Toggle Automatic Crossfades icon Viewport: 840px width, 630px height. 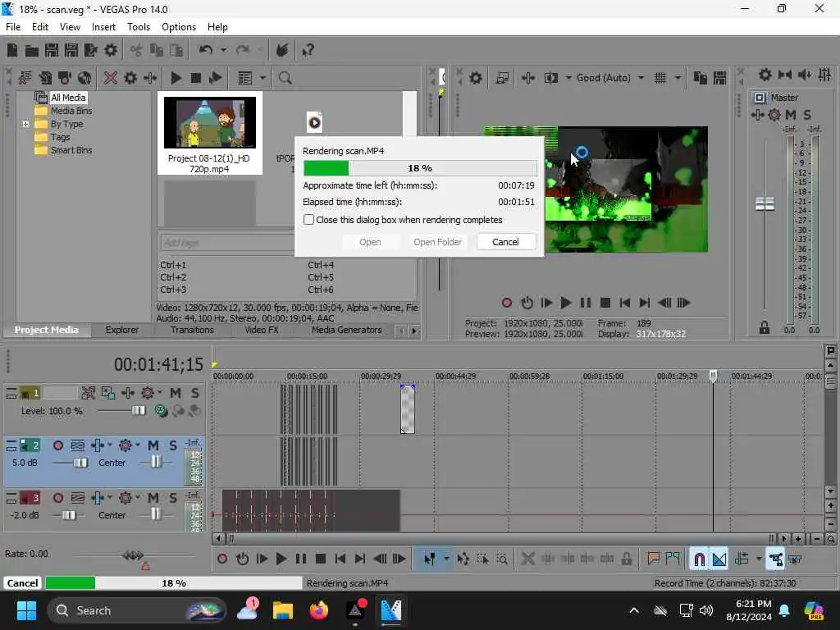pos(719,559)
